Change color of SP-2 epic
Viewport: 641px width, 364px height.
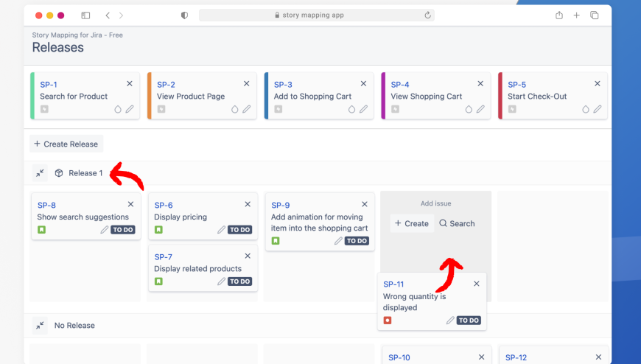pos(234,109)
